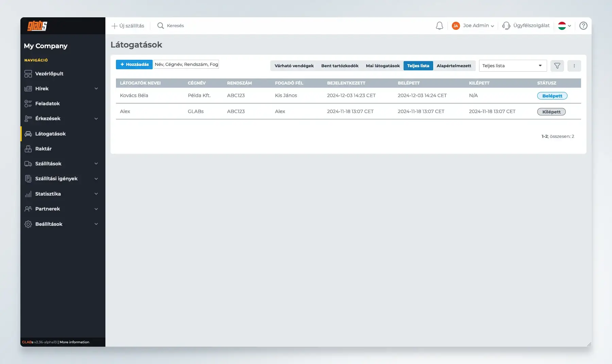This screenshot has height=364, width=612.
Task: Click the GLABs logo
Action: (37, 26)
